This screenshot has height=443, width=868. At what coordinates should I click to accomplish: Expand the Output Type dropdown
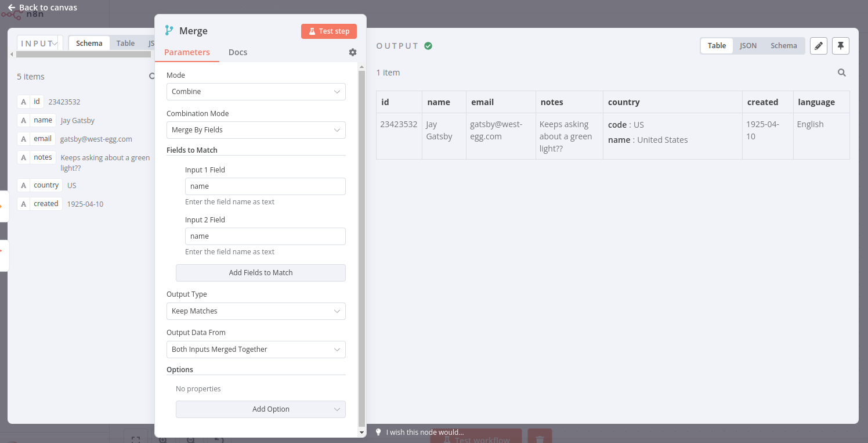pos(256,311)
